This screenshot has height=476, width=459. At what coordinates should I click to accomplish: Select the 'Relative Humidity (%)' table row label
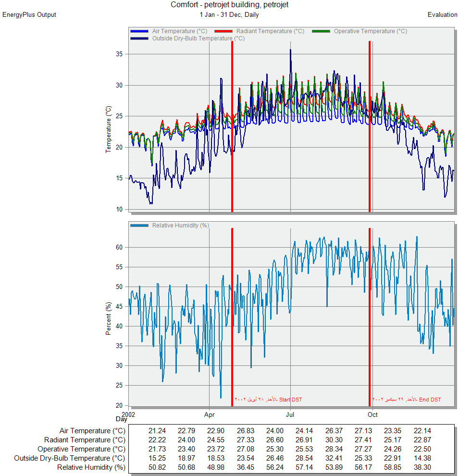click(91, 467)
